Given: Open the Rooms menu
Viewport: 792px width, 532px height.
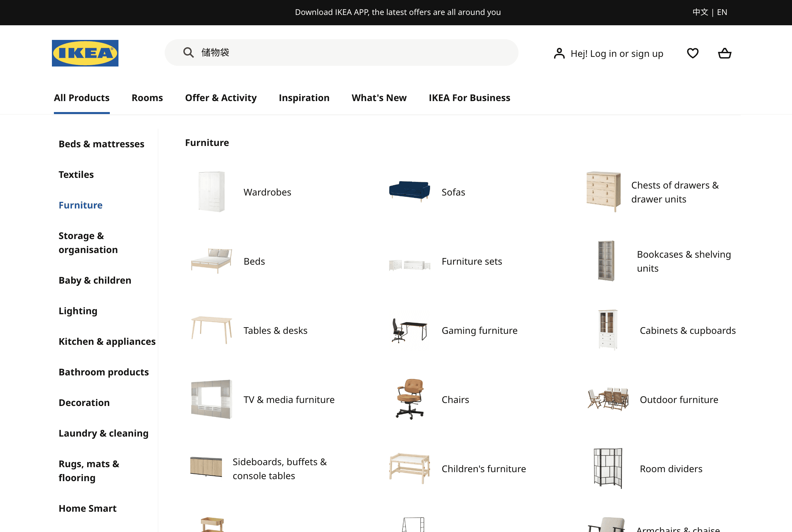Looking at the screenshot, I should [147, 98].
